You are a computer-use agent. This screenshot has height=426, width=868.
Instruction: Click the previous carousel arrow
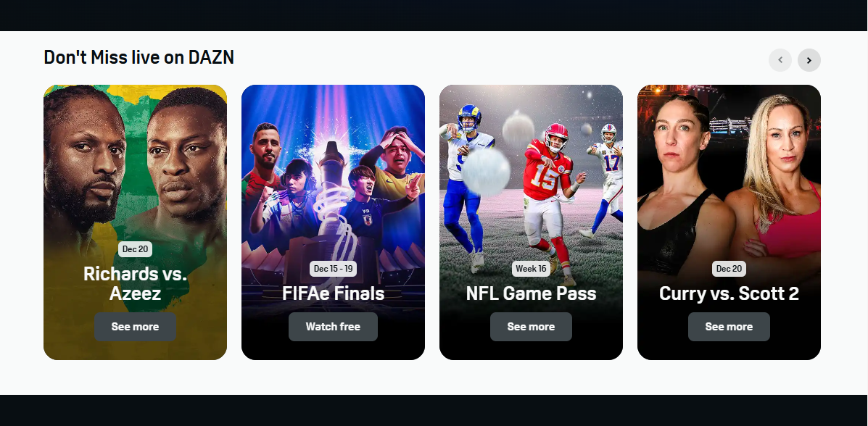(x=780, y=60)
